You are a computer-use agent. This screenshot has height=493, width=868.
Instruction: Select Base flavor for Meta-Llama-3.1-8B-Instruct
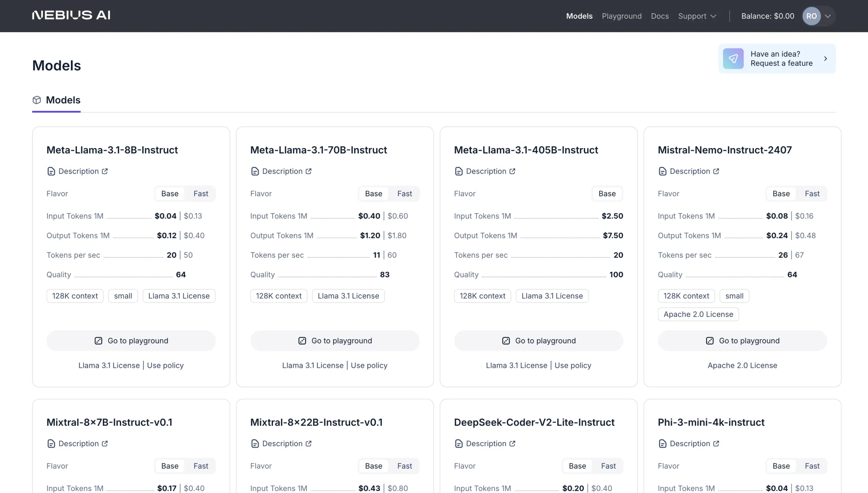(170, 194)
